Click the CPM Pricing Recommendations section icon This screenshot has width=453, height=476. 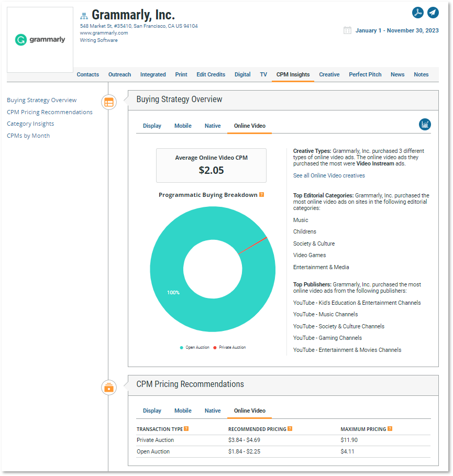tap(109, 388)
